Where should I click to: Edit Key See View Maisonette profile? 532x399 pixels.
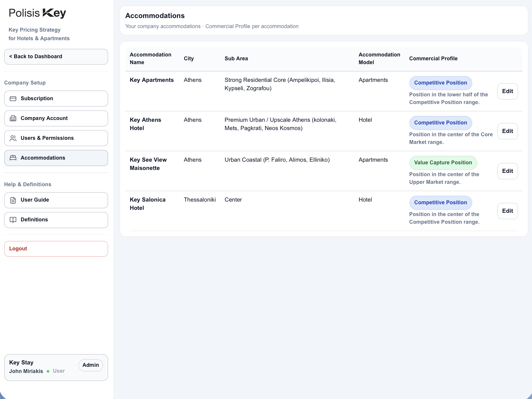507,171
